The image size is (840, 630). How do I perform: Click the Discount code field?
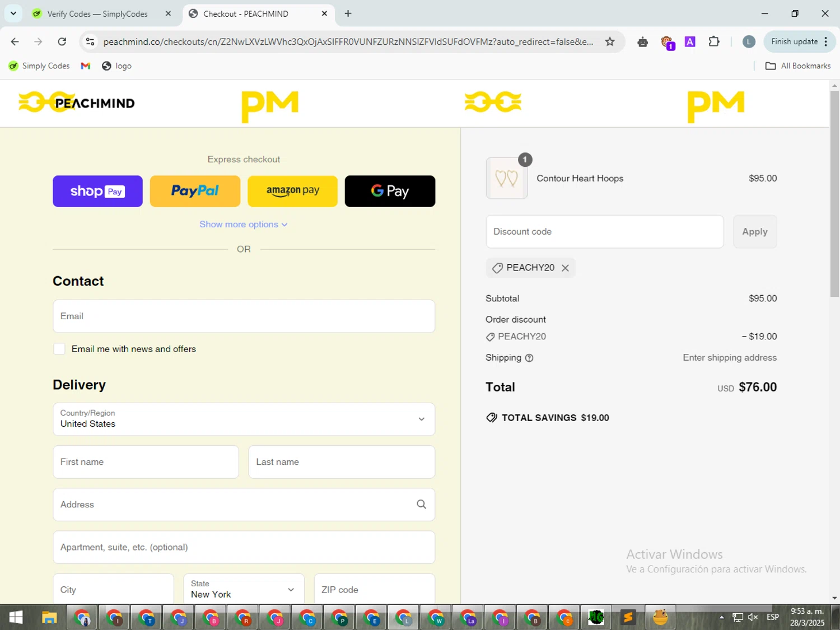coord(605,232)
